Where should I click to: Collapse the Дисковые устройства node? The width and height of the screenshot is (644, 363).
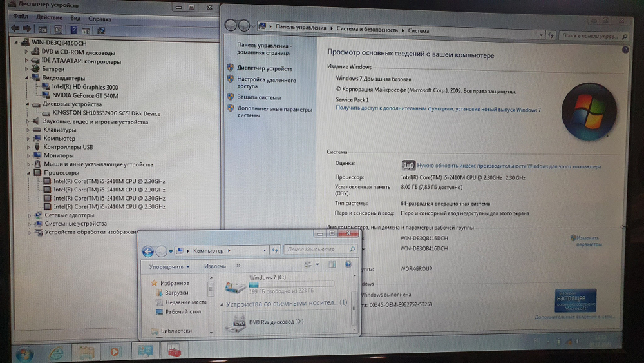point(27,104)
